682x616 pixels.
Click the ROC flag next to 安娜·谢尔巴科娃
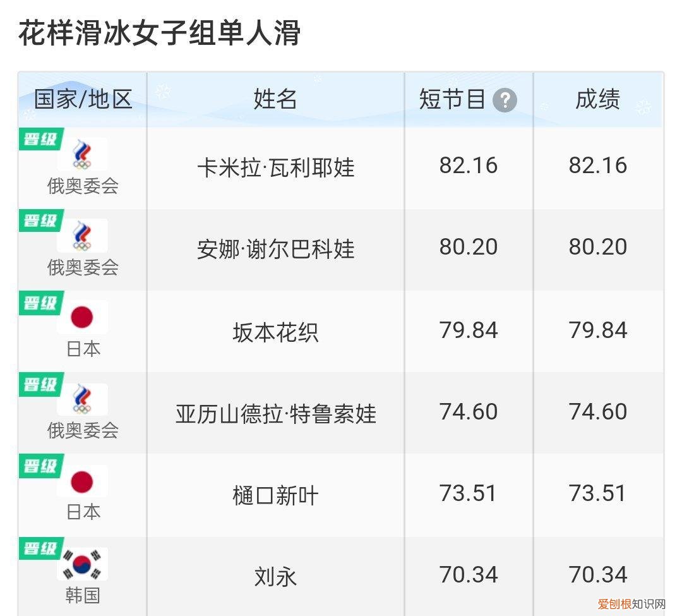pos(83,234)
